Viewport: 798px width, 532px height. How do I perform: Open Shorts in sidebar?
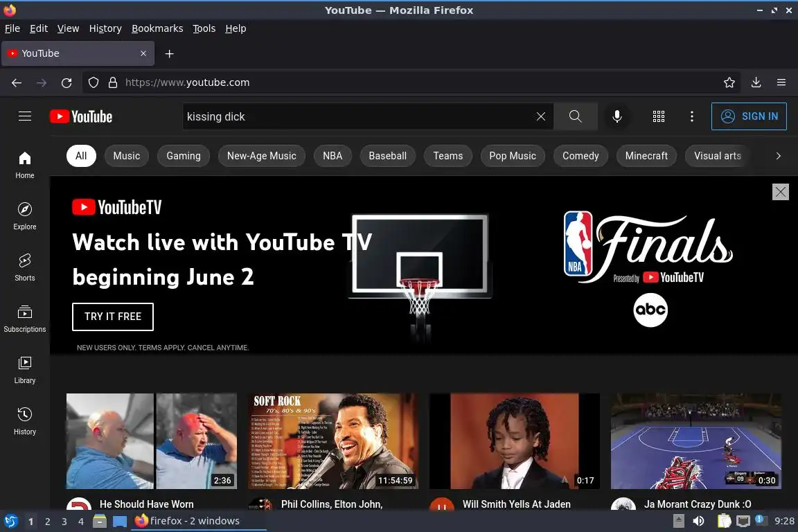pyautogui.click(x=24, y=268)
